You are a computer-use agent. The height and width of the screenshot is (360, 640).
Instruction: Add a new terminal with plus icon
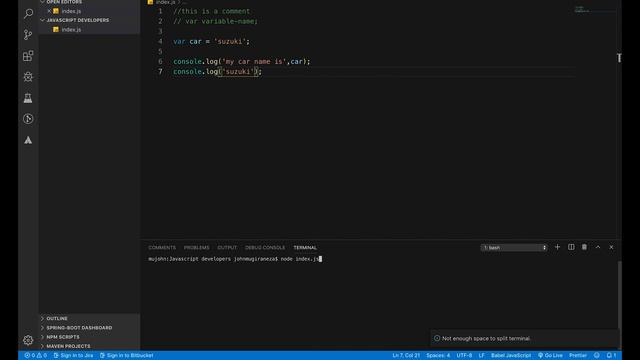557,247
